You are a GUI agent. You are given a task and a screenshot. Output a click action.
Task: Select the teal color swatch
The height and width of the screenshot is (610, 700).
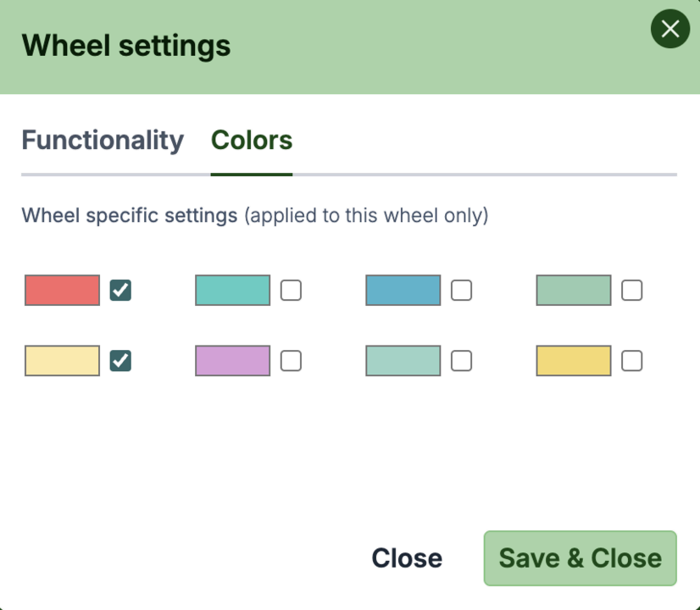pyautogui.click(x=232, y=291)
